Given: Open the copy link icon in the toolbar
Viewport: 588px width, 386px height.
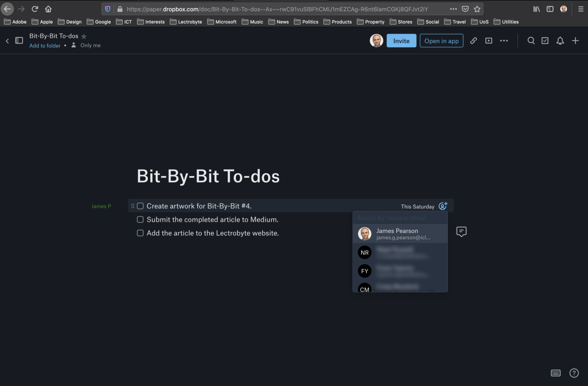Looking at the screenshot, I should coord(473,40).
